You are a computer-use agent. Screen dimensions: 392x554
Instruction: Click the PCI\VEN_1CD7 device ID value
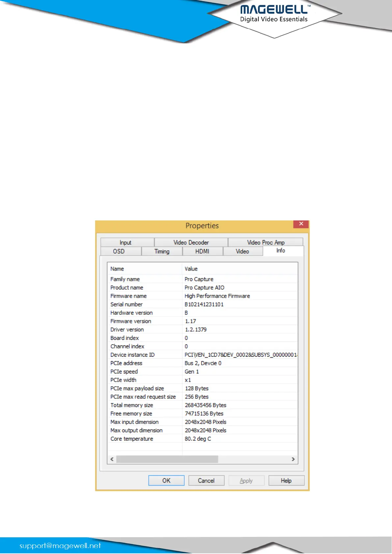click(241, 355)
